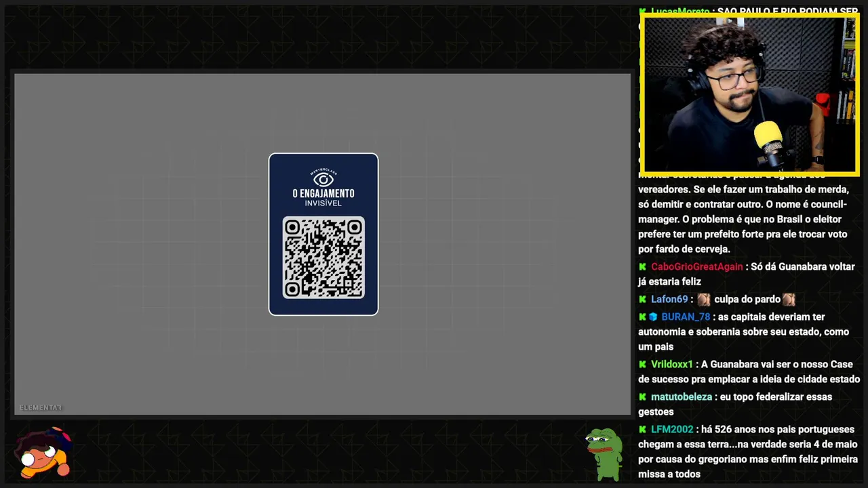This screenshot has width=868, height=488.
Task: Open Vrildoxx1's chat profile
Action: point(672,365)
